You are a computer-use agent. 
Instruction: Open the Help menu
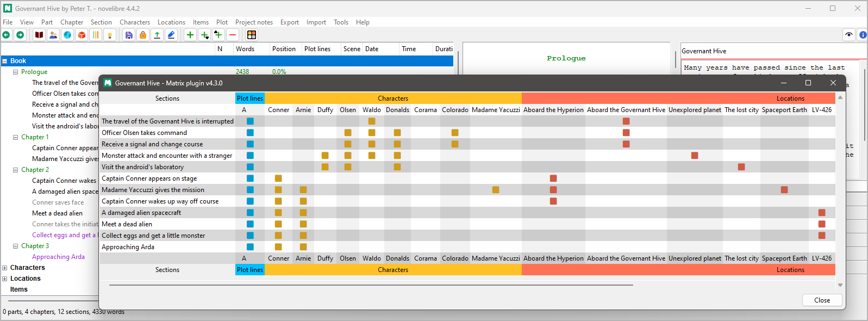pos(363,22)
